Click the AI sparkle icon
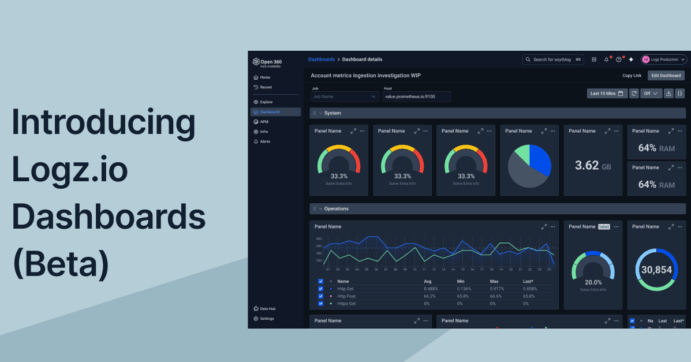This screenshot has height=362, width=691. [x=631, y=60]
